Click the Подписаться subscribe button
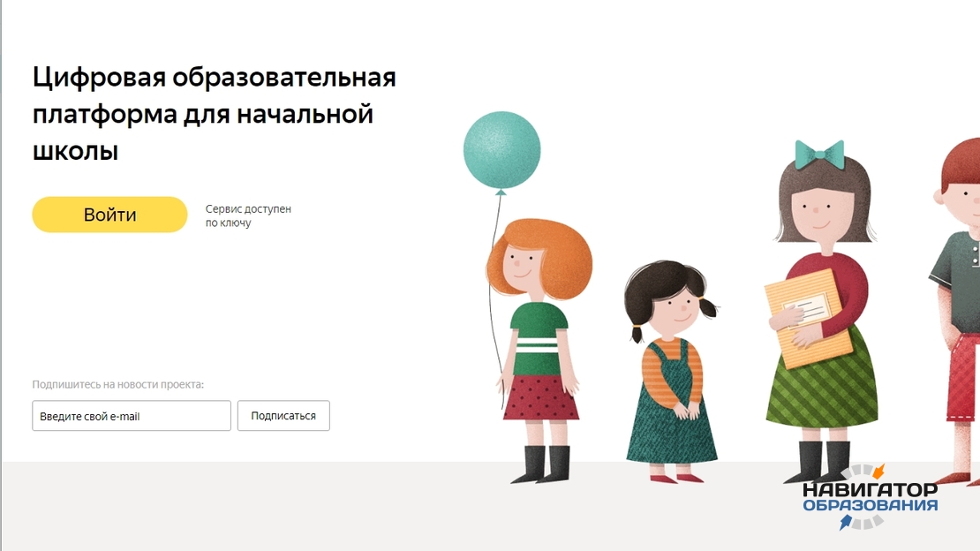Viewport: 980px width, 551px height. point(283,416)
